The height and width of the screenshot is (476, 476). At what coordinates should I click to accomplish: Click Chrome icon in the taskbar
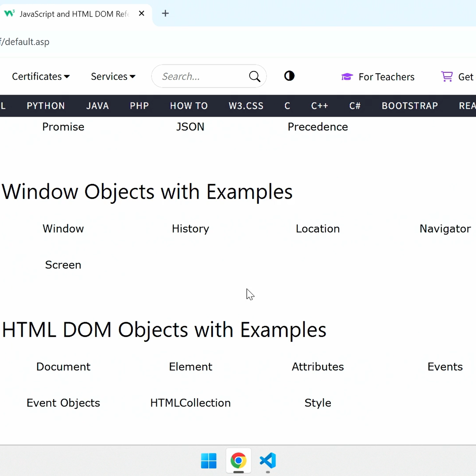click(x=238, y=461)
